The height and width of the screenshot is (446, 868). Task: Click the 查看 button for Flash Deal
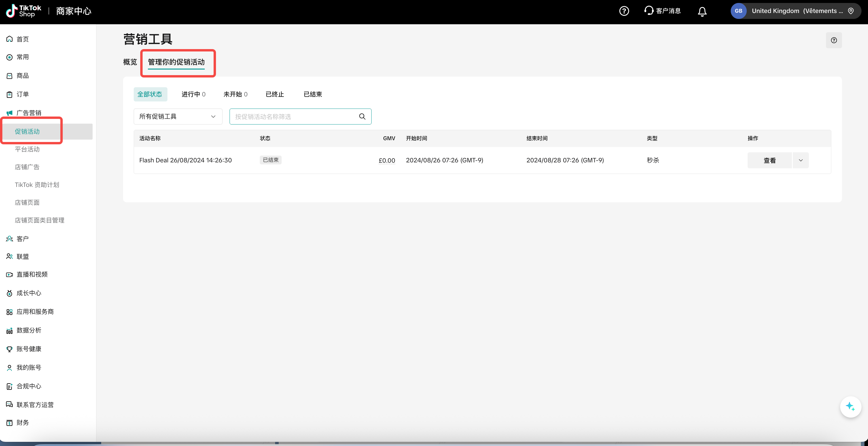[769, 160]
